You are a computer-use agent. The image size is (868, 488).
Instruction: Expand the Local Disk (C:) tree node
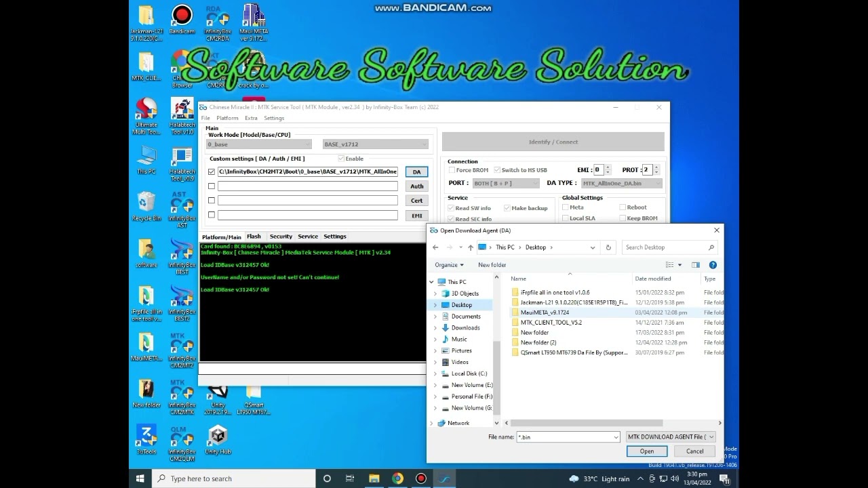coord(435,373)
